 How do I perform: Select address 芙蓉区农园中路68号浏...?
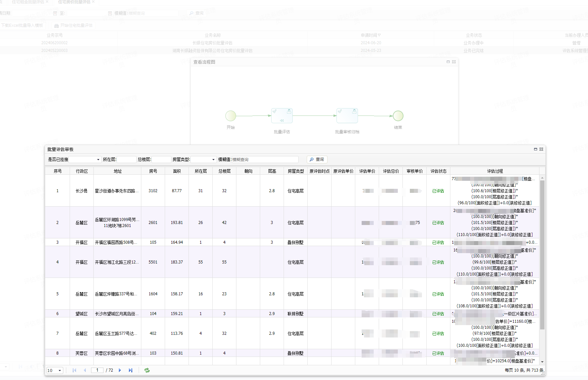117,353
